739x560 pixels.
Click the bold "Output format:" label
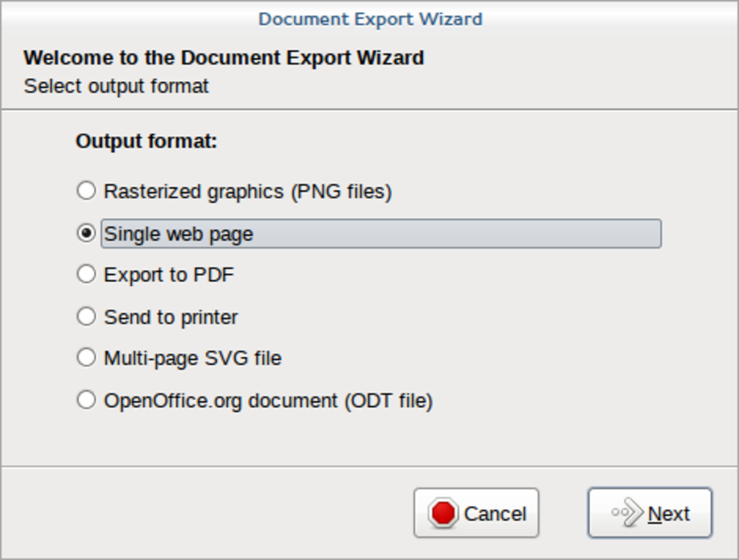pyautogui.click(x=146, y=141)
